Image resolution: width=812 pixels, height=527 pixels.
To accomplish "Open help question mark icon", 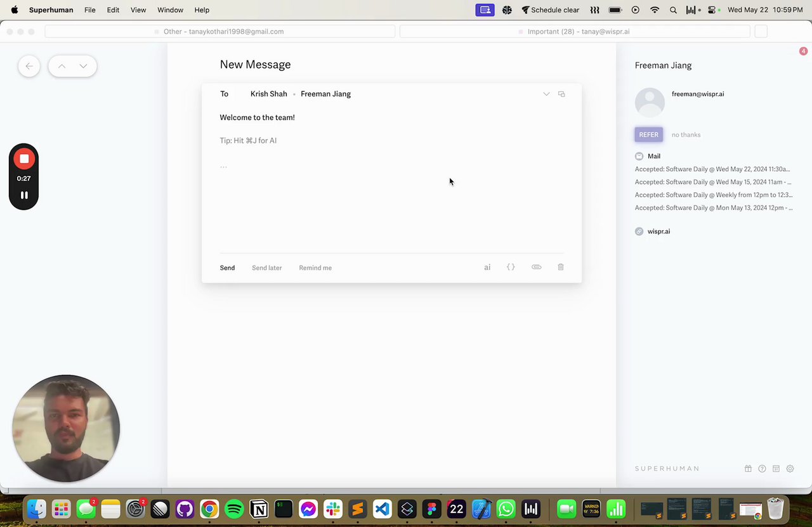I will tap(762, 469).
